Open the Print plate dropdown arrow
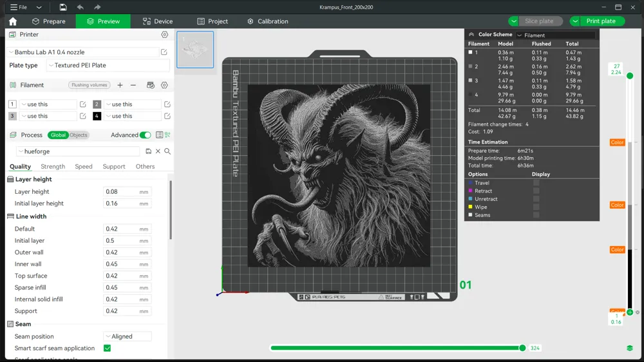The width and height of the screenshot is (644, 362). [x=575, y=21]
